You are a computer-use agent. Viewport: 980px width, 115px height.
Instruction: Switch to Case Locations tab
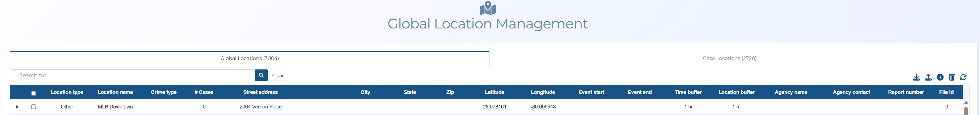point(729,58)
